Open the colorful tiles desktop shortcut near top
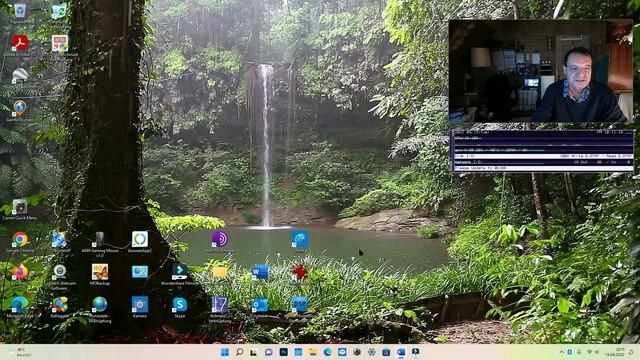The height and width of the screenshot is (360, 640). 60,43
